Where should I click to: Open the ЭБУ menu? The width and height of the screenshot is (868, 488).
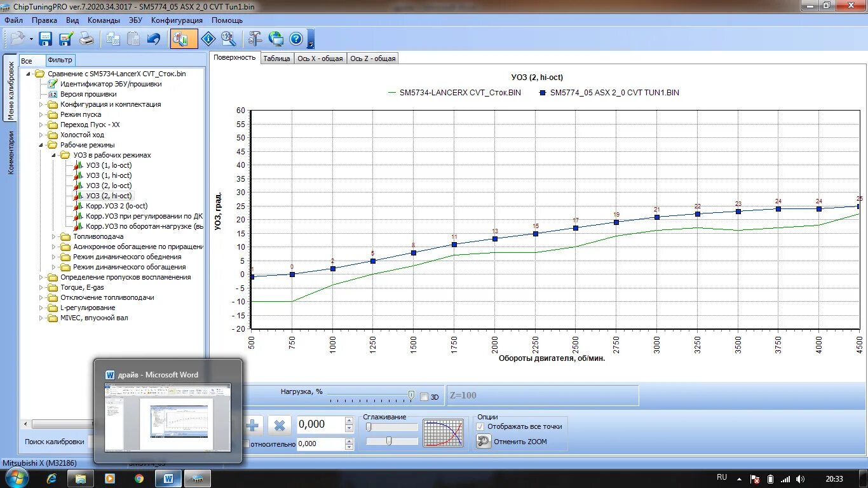[135, 20]
